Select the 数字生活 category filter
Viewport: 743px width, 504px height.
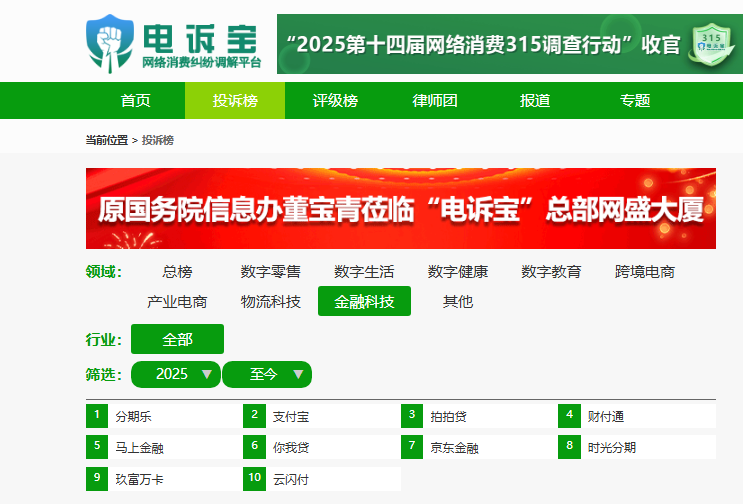click(364, 271)
